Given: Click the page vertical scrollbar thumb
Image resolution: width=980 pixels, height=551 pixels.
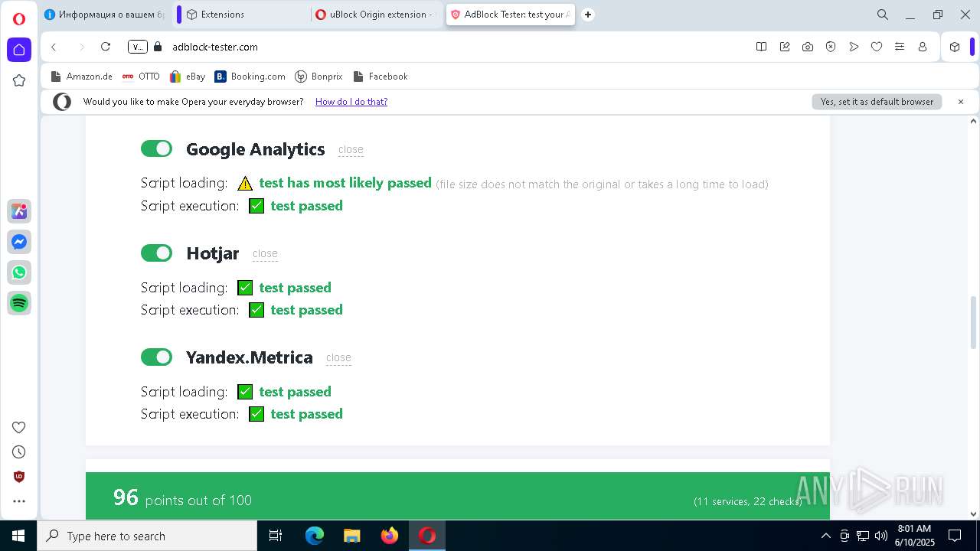Looking at the screenshot, I should coord(974,321).
